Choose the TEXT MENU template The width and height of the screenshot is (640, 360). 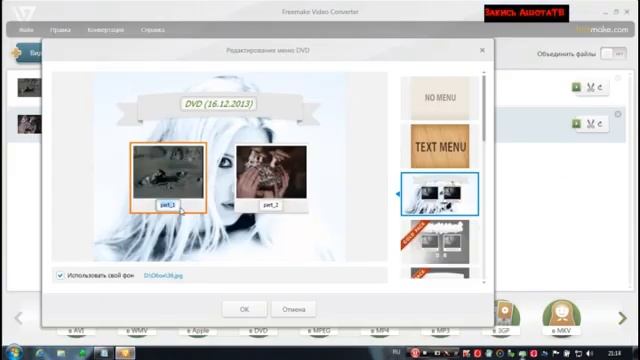point(440,146)
